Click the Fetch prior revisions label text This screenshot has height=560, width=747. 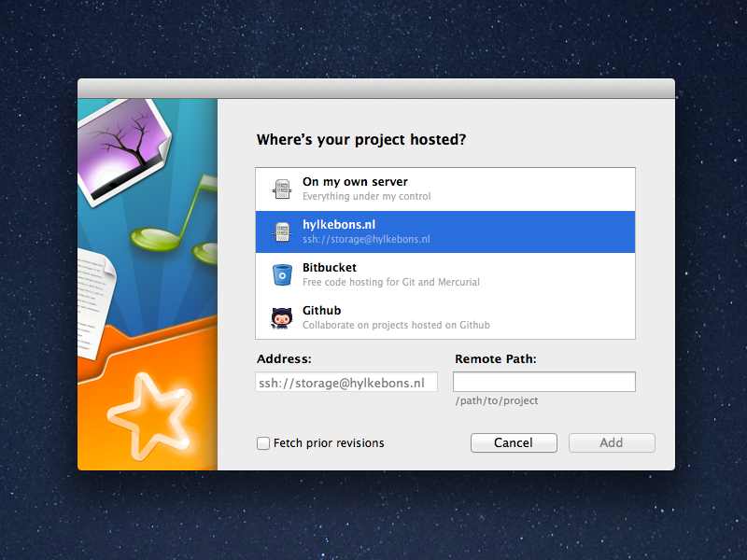tap(329, 443)
